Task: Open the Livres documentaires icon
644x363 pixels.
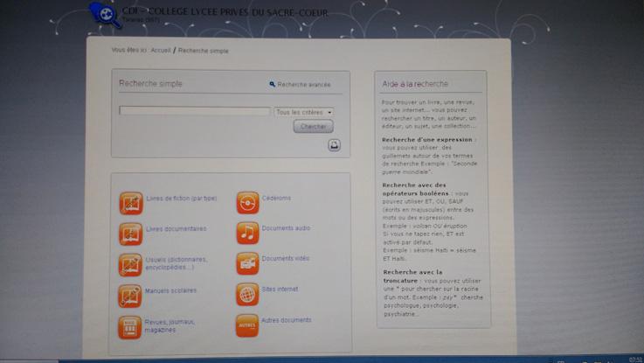Action: tap(130, 234)
